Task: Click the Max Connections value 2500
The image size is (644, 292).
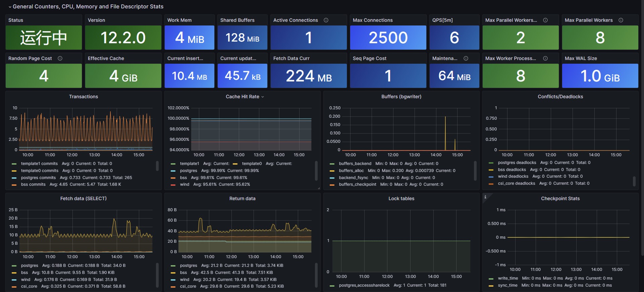Action: (388, 38)
